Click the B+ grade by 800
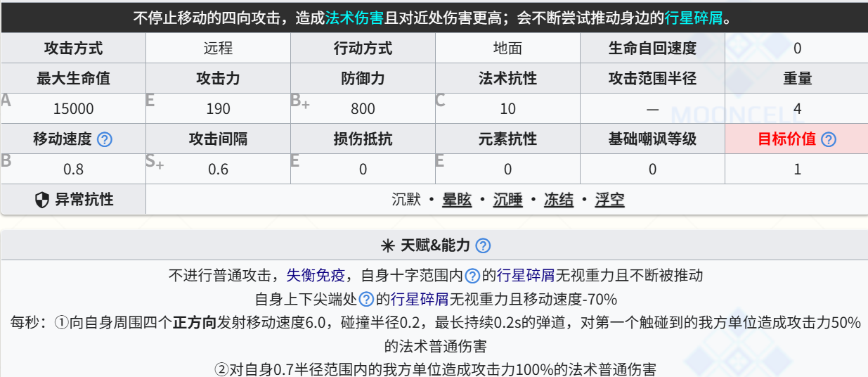The image size is (868, 377). (x=300, y=101)
